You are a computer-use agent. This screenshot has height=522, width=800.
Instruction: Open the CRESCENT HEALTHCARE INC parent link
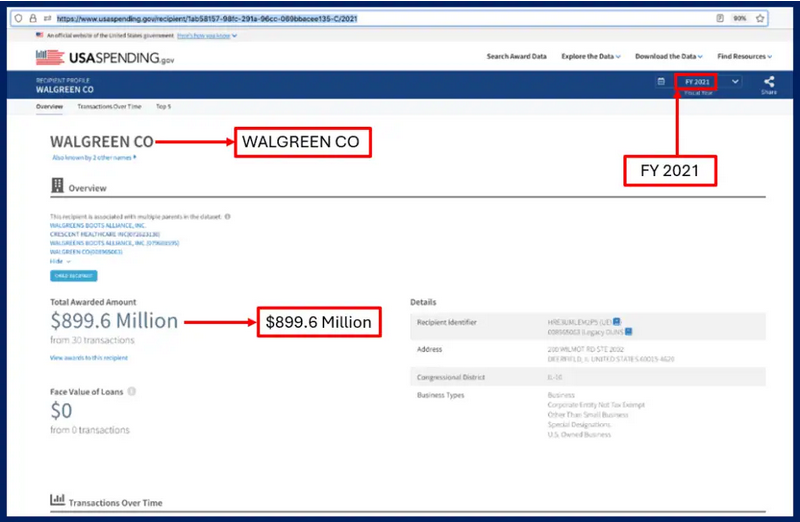coord(105,234)
